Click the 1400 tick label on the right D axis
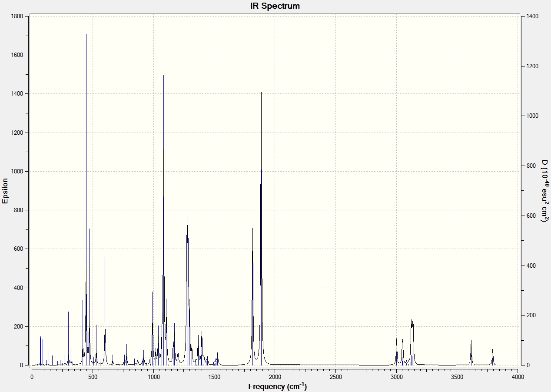 click(x=532, y=17)
